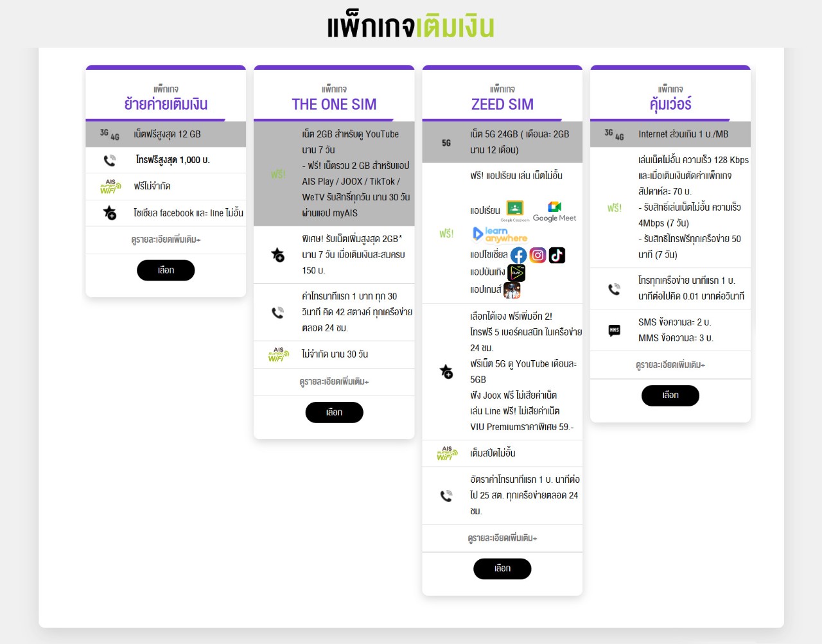Click text ฟัง Joox ฟรี ไม่เสียค่าเน็ต
822x644 pixels.
(x=513, y=396)
